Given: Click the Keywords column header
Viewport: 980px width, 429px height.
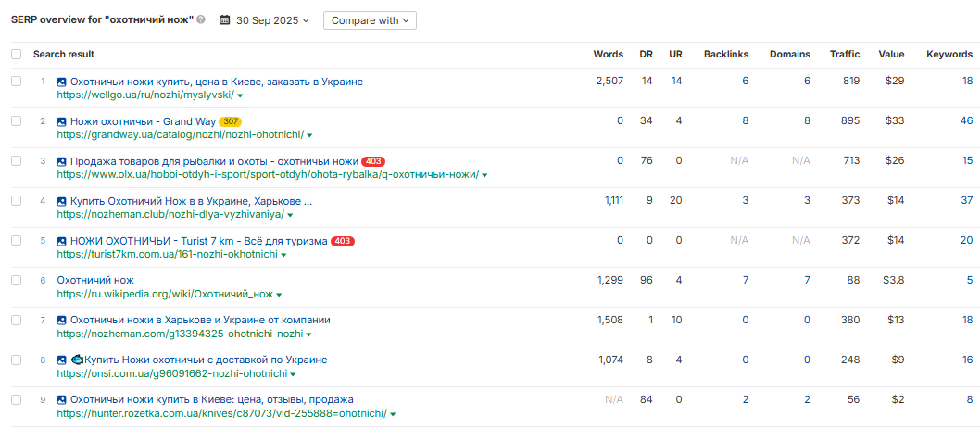Looking at the screenshot, I should point(949,55).
